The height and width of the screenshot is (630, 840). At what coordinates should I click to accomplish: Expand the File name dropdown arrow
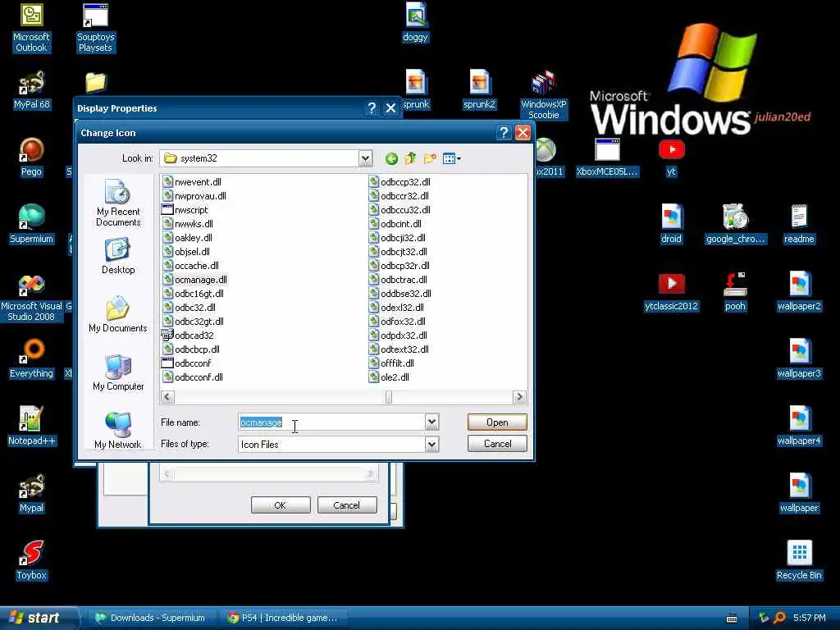tap(431, 422)
